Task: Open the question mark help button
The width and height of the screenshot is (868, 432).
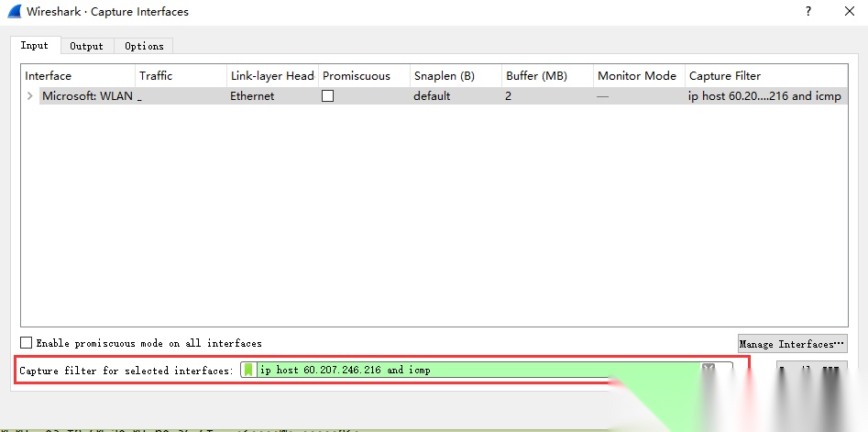Action: tap(808, 11)
